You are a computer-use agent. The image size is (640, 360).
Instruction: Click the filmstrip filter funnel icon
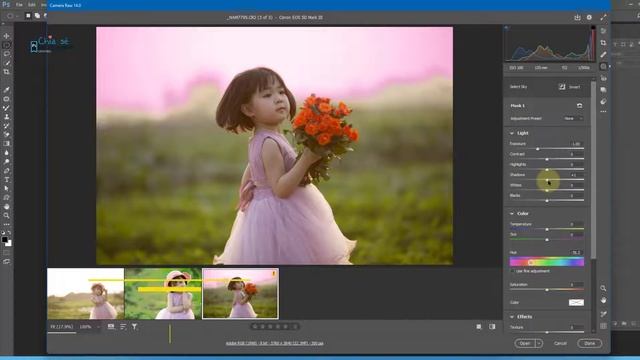[135, 327]
